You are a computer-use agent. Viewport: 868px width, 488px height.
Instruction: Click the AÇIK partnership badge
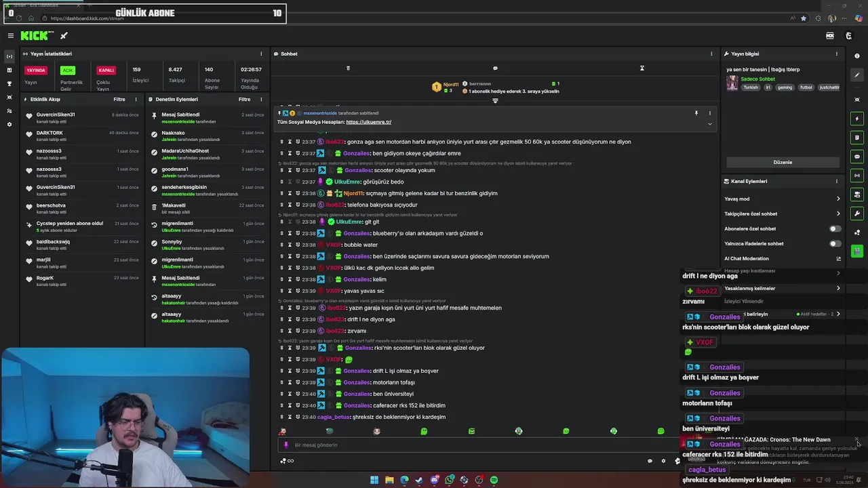point(67,70)
